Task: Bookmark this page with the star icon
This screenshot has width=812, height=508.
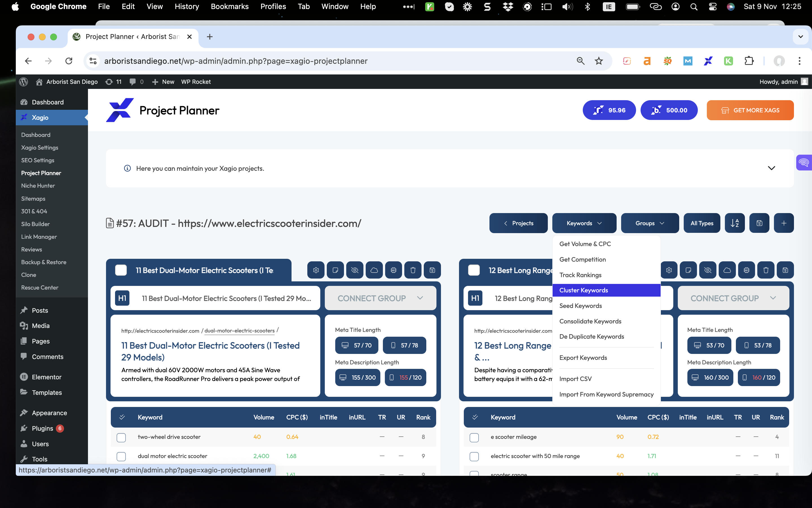Action: (x=599, y=61)
